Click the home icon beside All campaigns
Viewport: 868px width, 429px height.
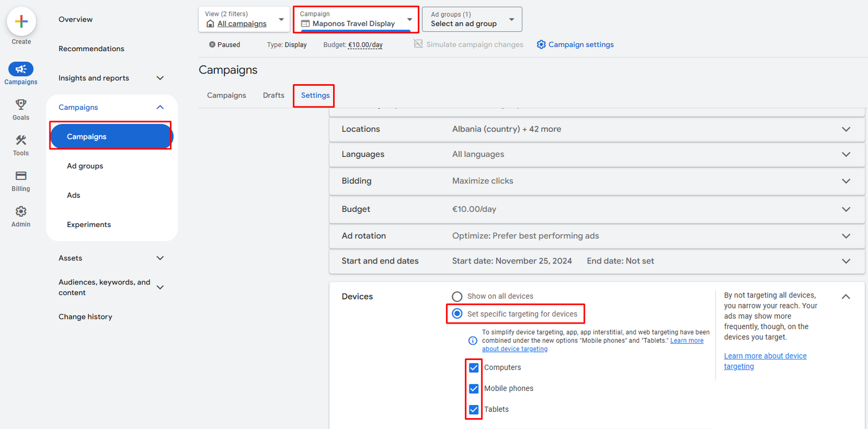click(x=210, y=24)
